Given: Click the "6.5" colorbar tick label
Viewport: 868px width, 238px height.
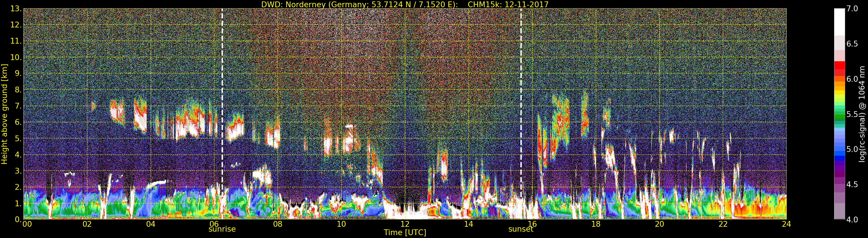Looking at the screenshot, I should point(852,44).
